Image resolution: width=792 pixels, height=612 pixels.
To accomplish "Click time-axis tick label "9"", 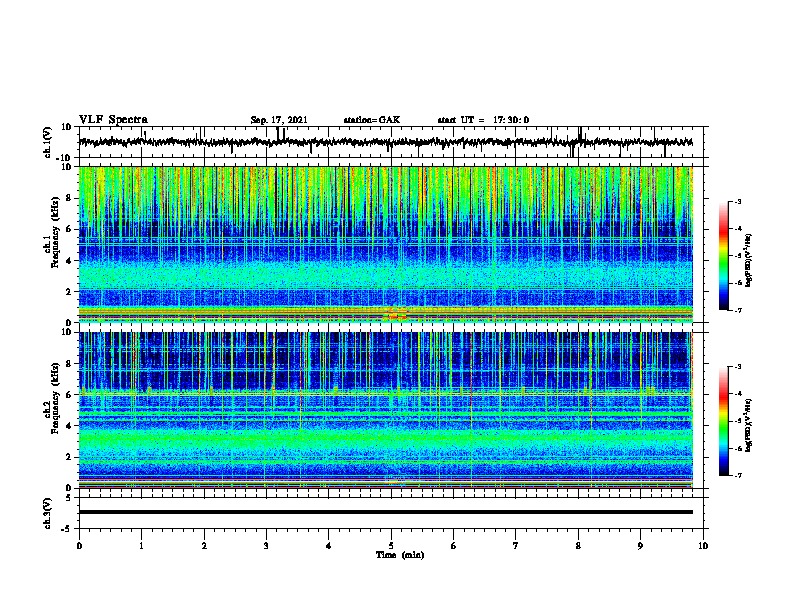I will coord(640,545).
